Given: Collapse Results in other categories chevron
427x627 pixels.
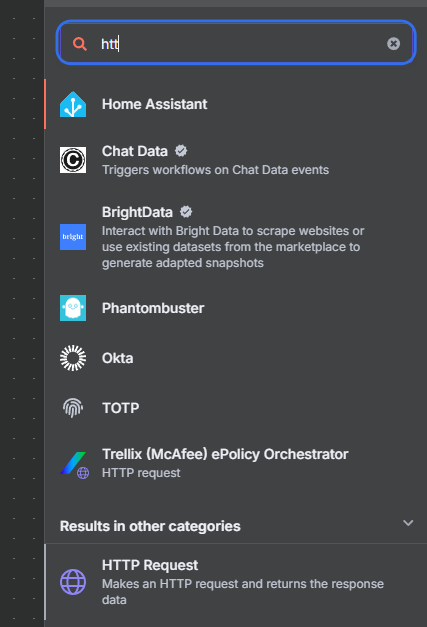Looking at the screenshot, I should click(x=408, y=523).
